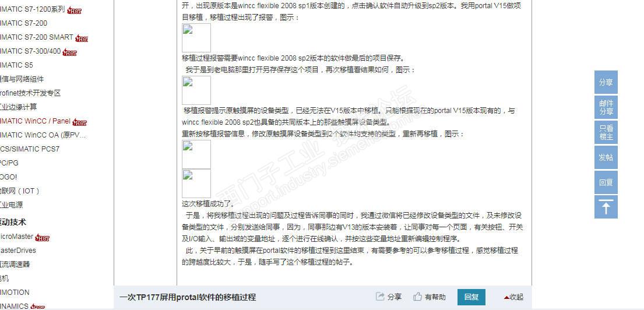Click the 分享 side panel button

[x=606, y=82]
